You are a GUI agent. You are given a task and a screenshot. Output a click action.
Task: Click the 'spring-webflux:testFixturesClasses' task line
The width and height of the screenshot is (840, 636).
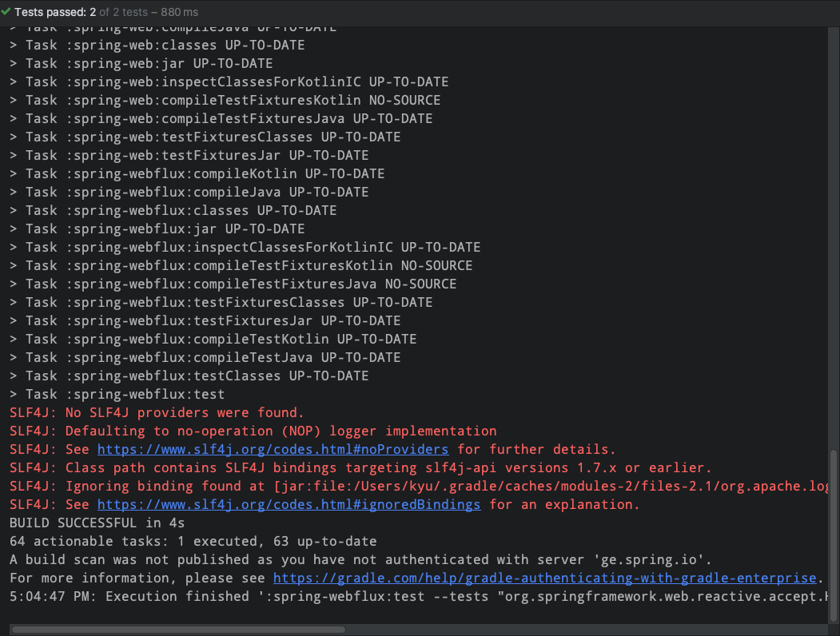(221, 303)
